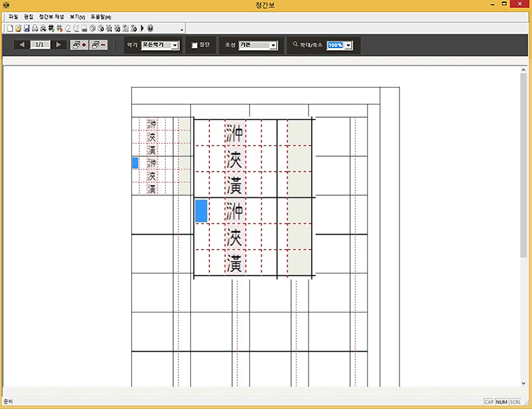Open the 정간보 재생 menu
The image size is (532, 409).
[52, 17]
